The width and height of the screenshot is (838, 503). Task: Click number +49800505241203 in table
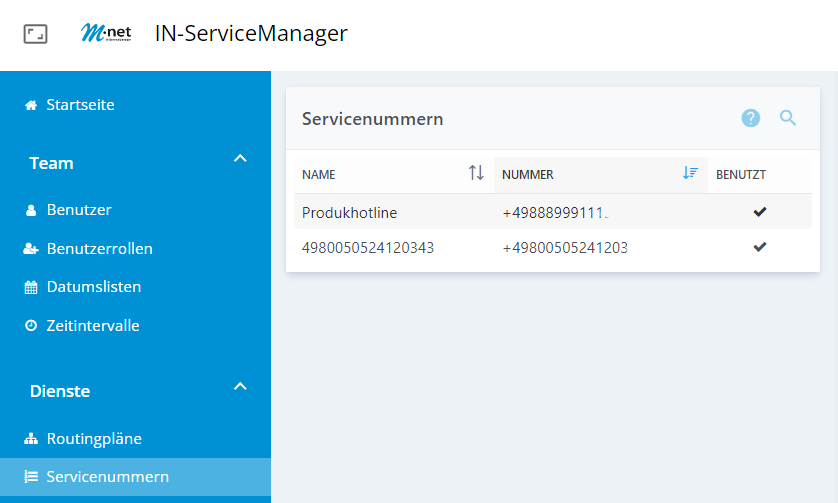tap(564, 248)
